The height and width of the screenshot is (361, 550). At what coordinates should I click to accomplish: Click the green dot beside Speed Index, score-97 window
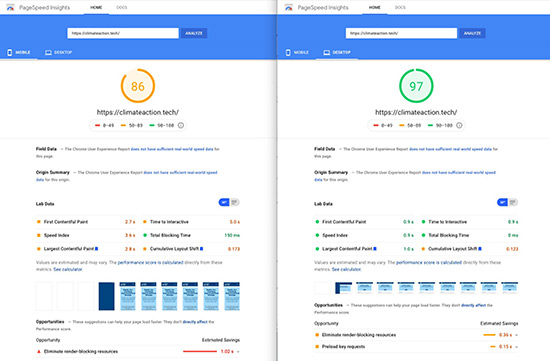click(x=317, y=235)
